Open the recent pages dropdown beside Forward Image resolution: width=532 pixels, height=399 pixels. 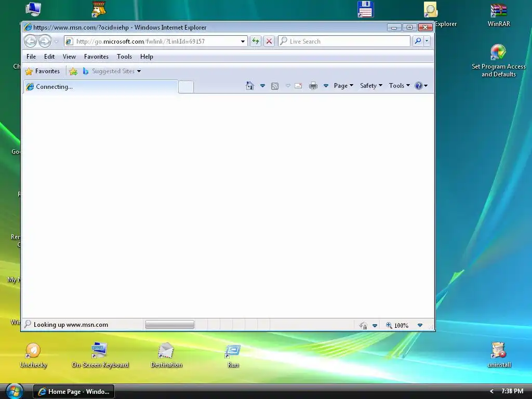click(x=56, y=42)
